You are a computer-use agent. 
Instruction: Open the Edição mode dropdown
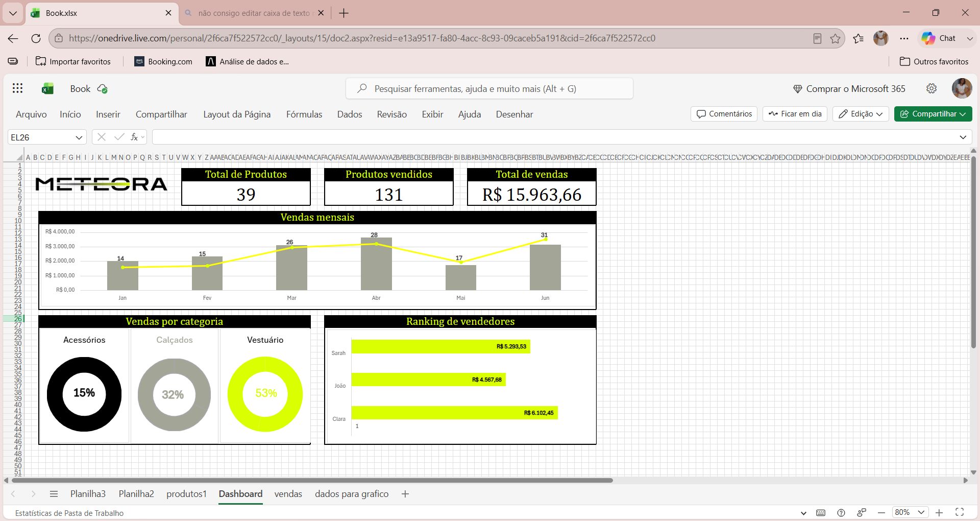[861, 114]
